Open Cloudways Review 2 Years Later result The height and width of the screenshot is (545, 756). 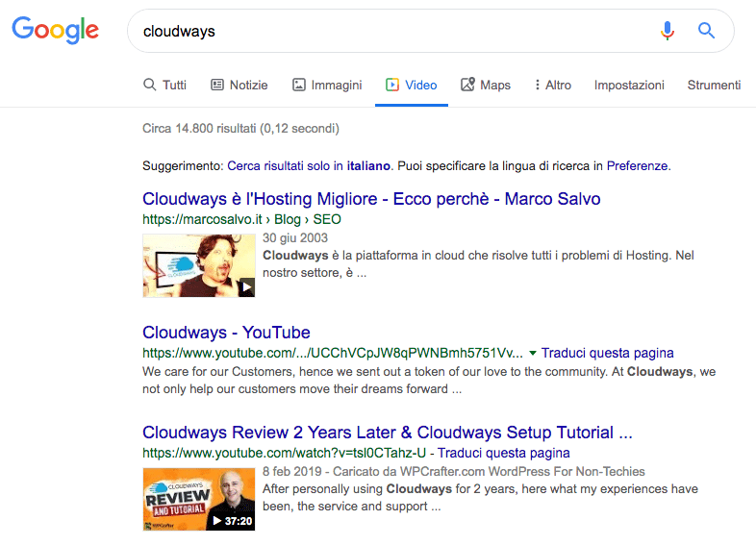pyautogui.click(x=388, y=433)
